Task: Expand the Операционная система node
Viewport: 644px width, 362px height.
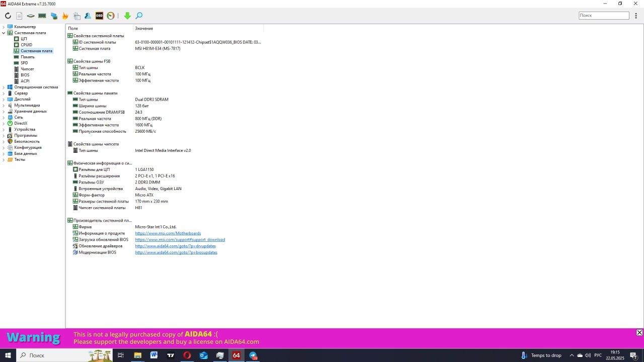Action: [4, 87]
